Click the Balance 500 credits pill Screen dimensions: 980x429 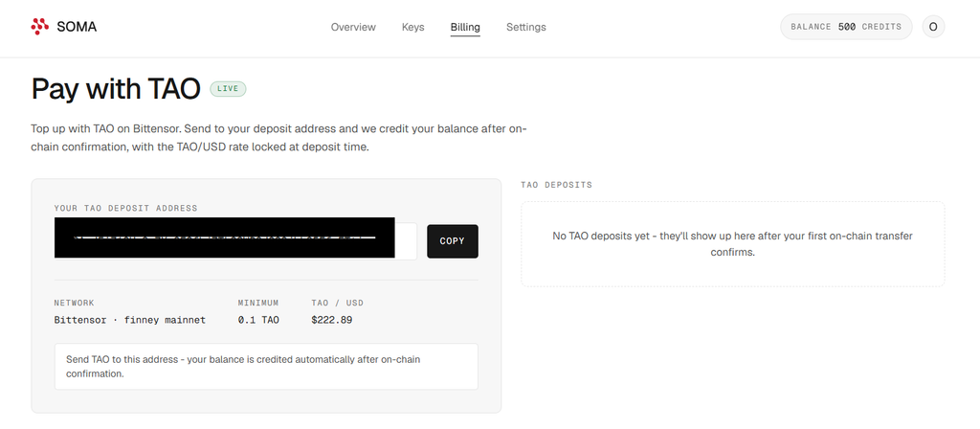pos(846,27)
